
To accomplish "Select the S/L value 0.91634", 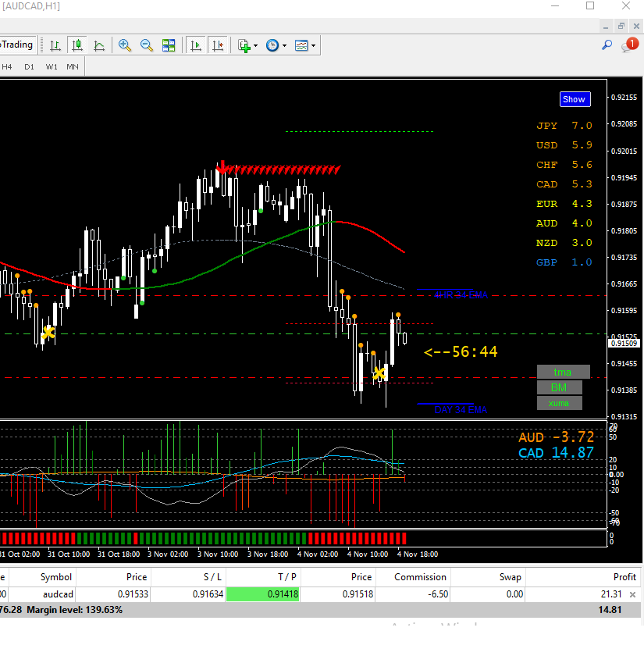I will [188, 594].
